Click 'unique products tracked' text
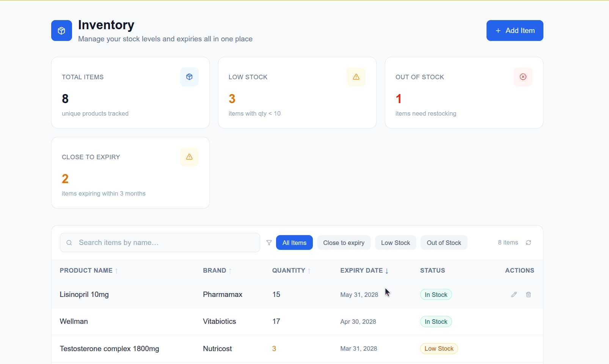609x364 pixels. click(x=95, y=113)
